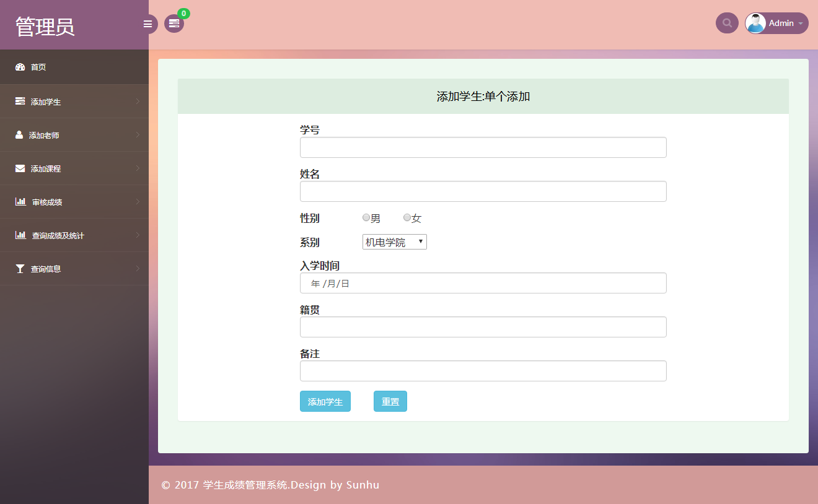The height and width of the screenshot is (504, 818).
Task: Click the 添加老师 user icon
Action: [x=19, y=134]
